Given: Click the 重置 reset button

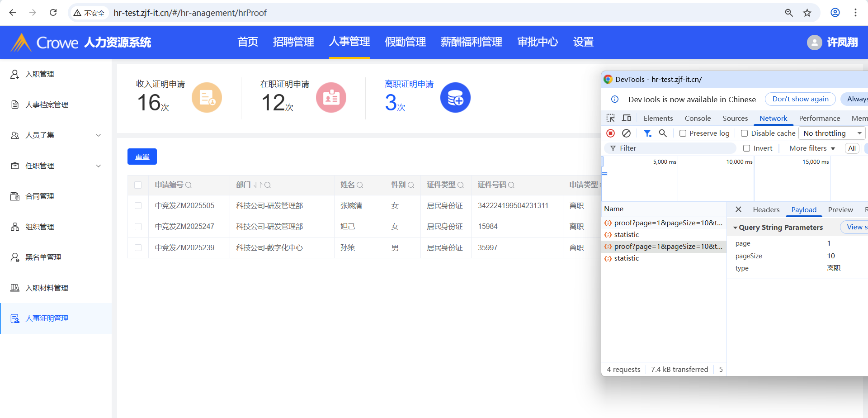Looking at the screenshot, I should (142, 157).
